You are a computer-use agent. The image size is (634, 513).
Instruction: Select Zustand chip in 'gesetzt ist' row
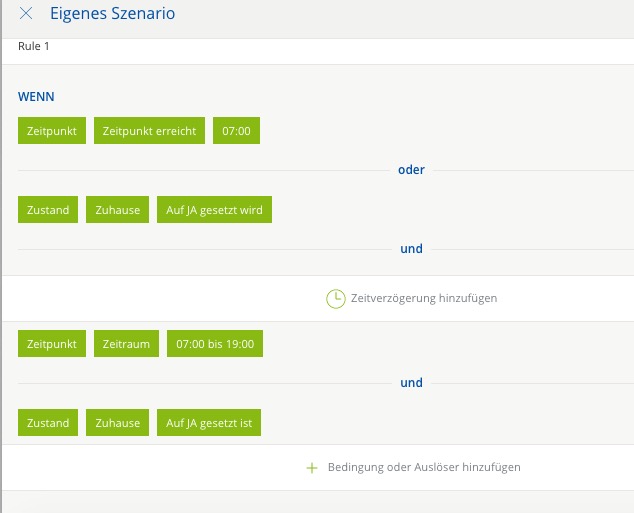pyautogui.click(x=48, y=423)
